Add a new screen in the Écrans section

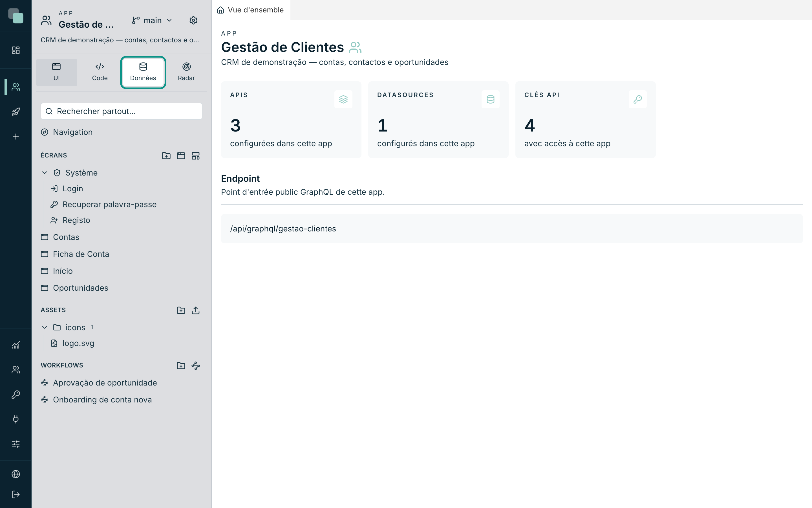click(x=181, y=156)
